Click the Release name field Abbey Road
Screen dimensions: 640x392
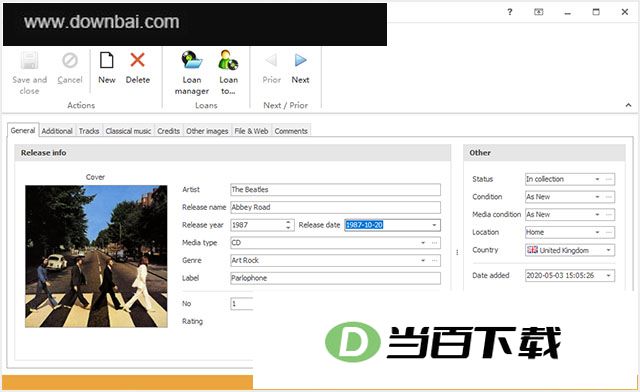335,207
